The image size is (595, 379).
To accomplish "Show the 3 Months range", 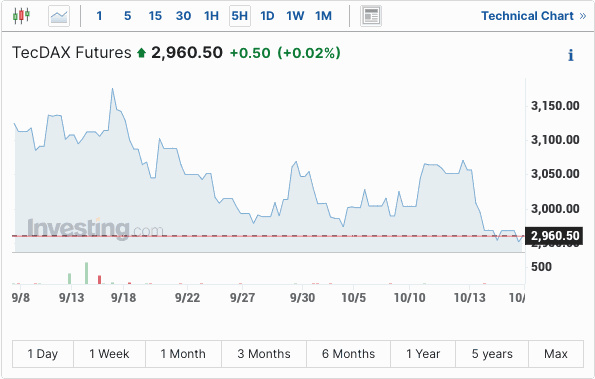I will [264, 354].
